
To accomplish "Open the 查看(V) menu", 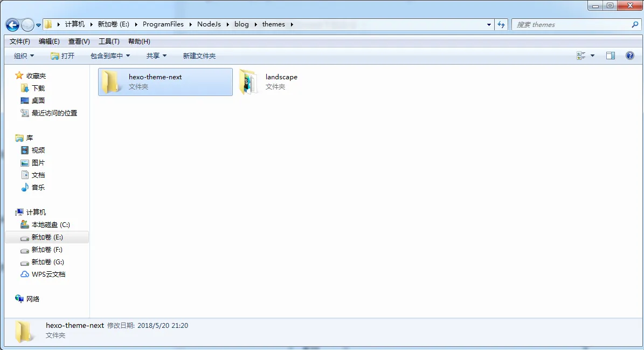I will [79, 42].
